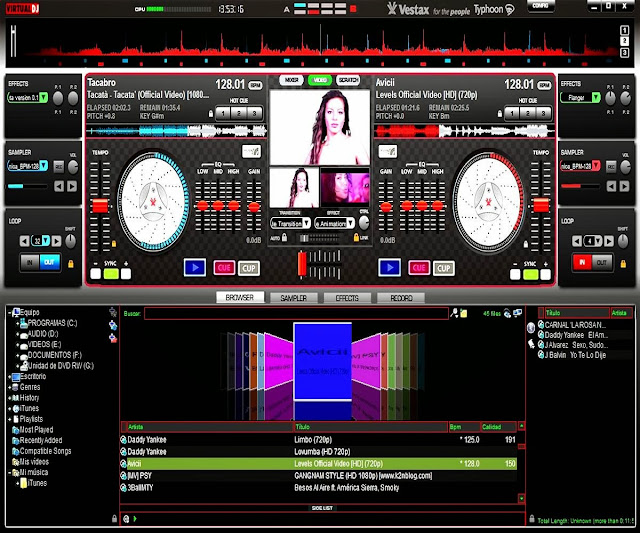Toggle smart loop lock on left loop panel
Screen dimensions: 640x533
(x=71, y=264)
